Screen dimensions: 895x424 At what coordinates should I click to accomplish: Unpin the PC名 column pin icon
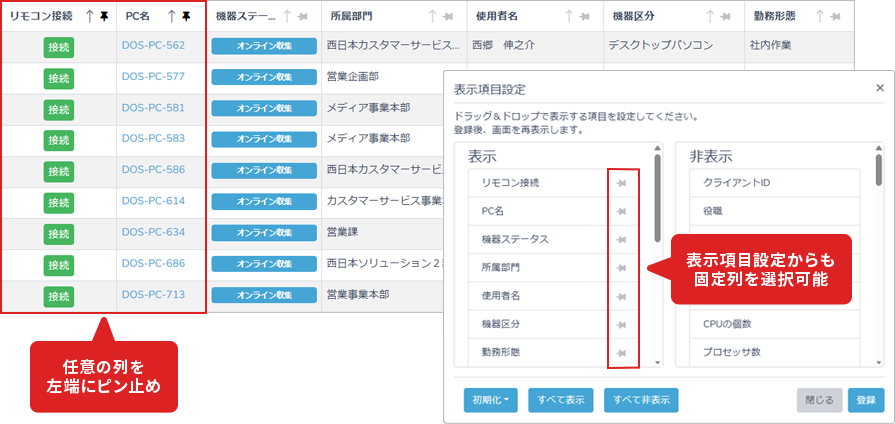187,17
